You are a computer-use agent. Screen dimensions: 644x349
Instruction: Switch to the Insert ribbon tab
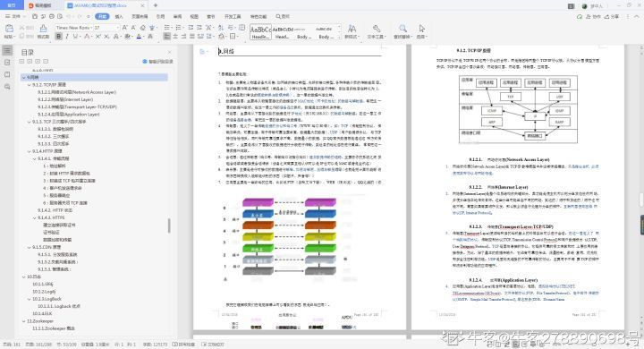(x=119, y=16)
